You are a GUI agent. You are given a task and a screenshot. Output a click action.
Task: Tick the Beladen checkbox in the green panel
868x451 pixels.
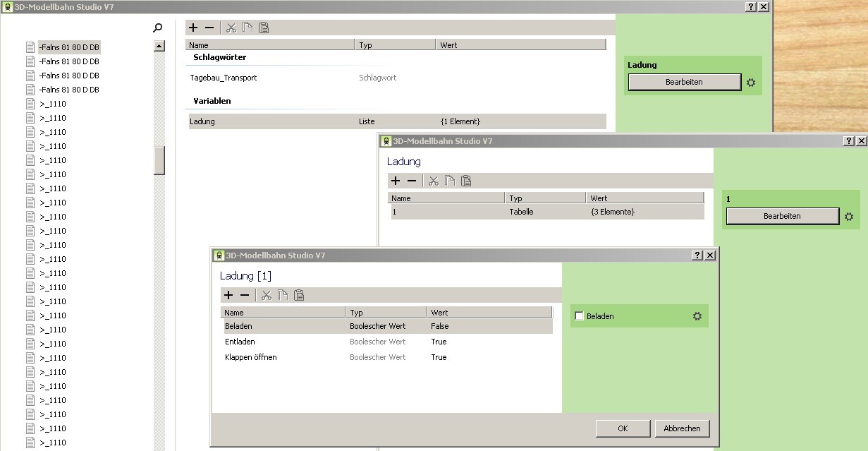(580, 316)
